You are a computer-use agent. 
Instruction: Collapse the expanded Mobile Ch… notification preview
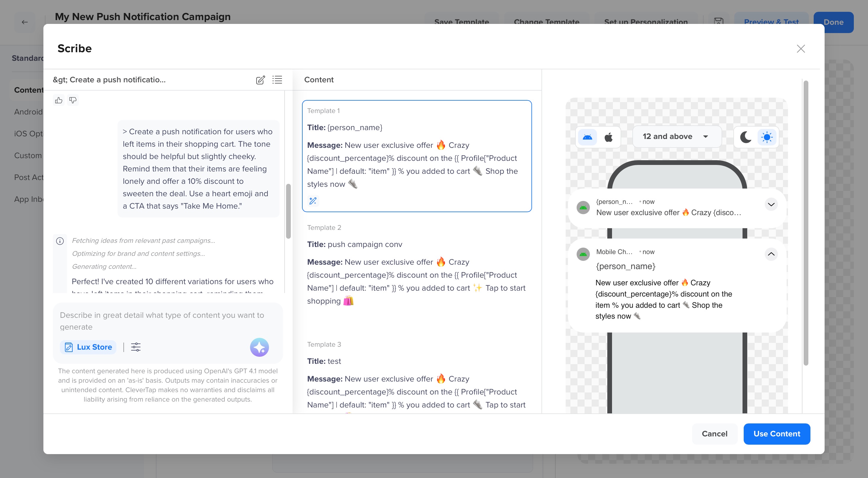click(771, 254)
